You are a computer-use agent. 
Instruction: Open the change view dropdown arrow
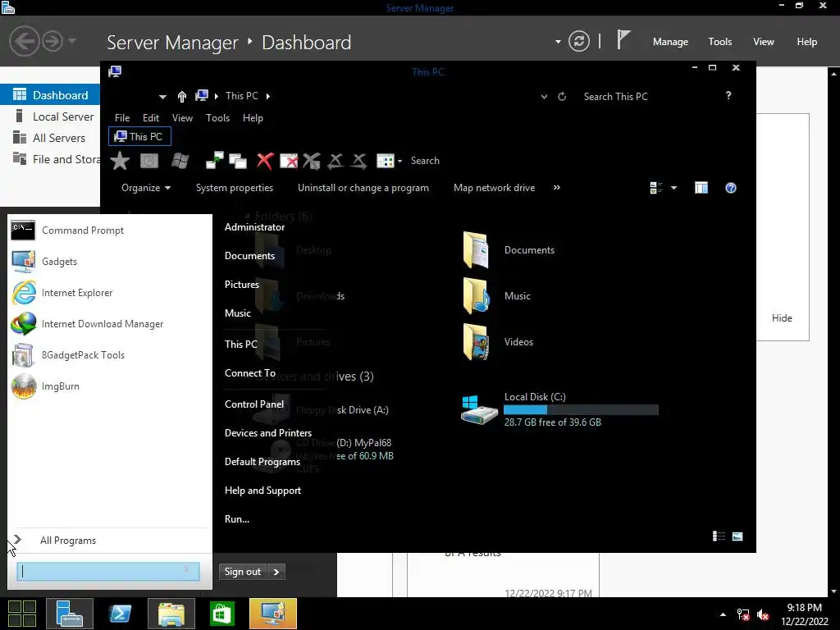(x=674, y=188)
